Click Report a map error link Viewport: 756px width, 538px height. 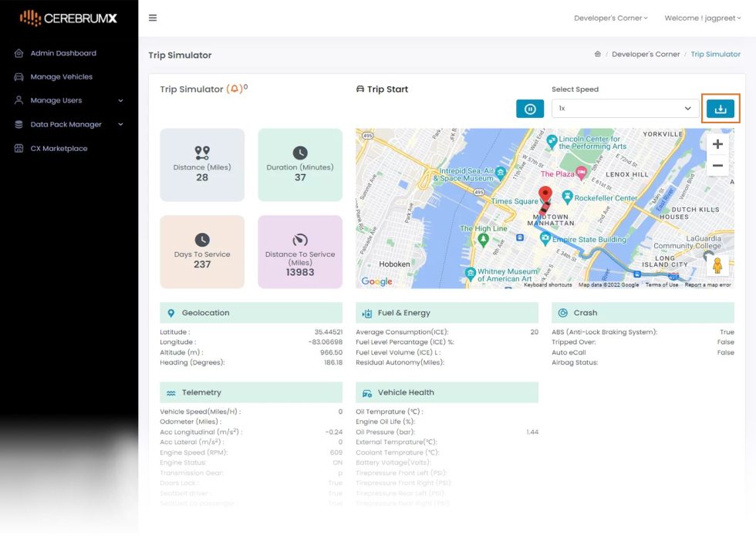pyautogui.click(x=707, y=285)
